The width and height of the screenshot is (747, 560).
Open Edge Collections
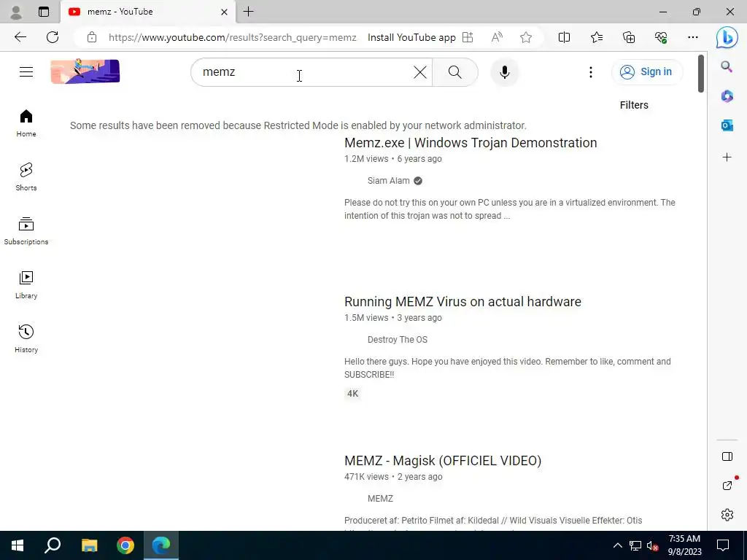[629, 37]
